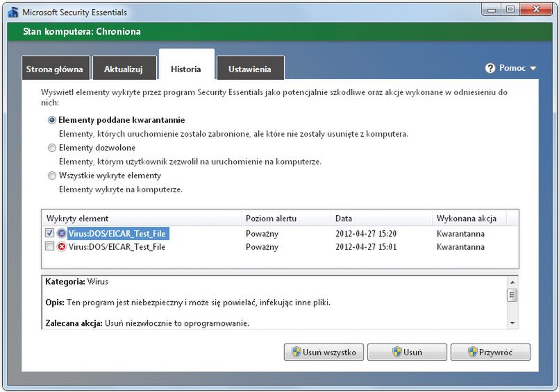
Task: Click shield icon on Przywróć button
Action: tap(473, 352)
